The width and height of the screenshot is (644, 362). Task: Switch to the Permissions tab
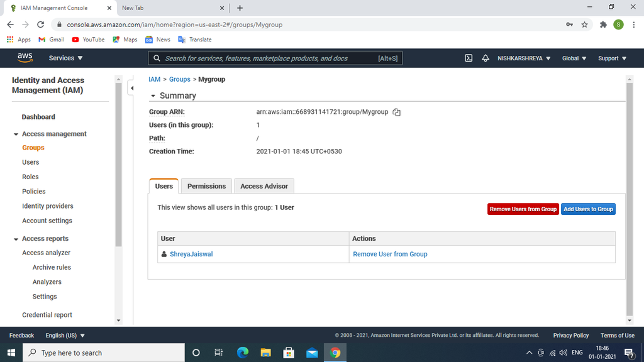click(x=206, y=185)
